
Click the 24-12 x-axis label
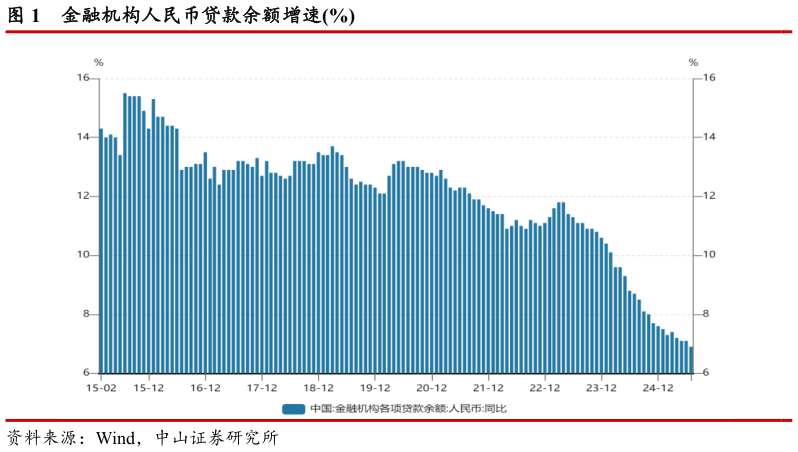pos(657,387)
